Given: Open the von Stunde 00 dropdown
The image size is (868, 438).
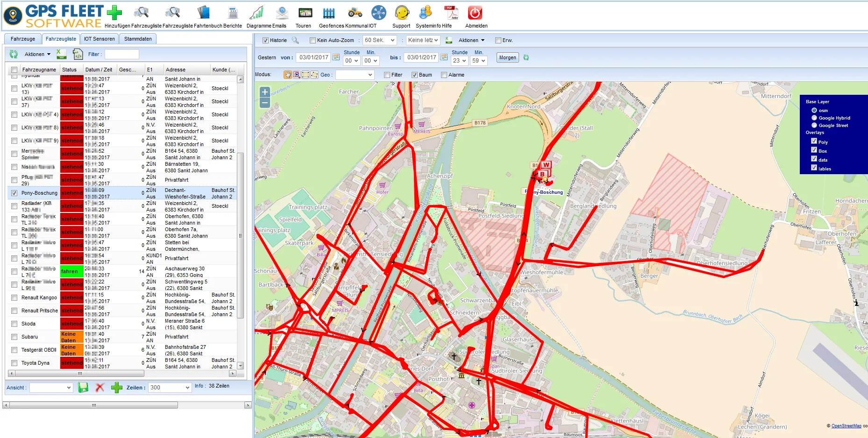Looking at the screenshot, I should pos(351,61).
